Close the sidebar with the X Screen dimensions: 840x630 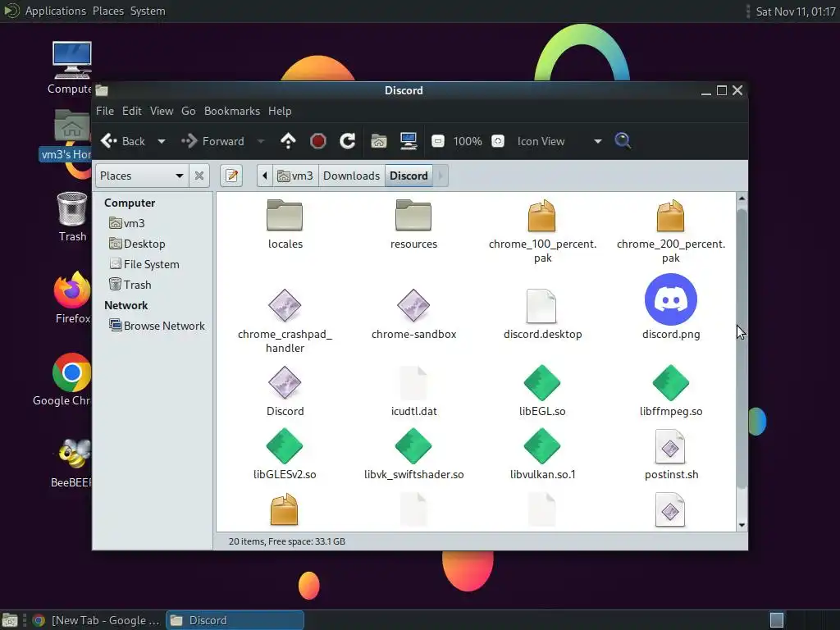199,176
